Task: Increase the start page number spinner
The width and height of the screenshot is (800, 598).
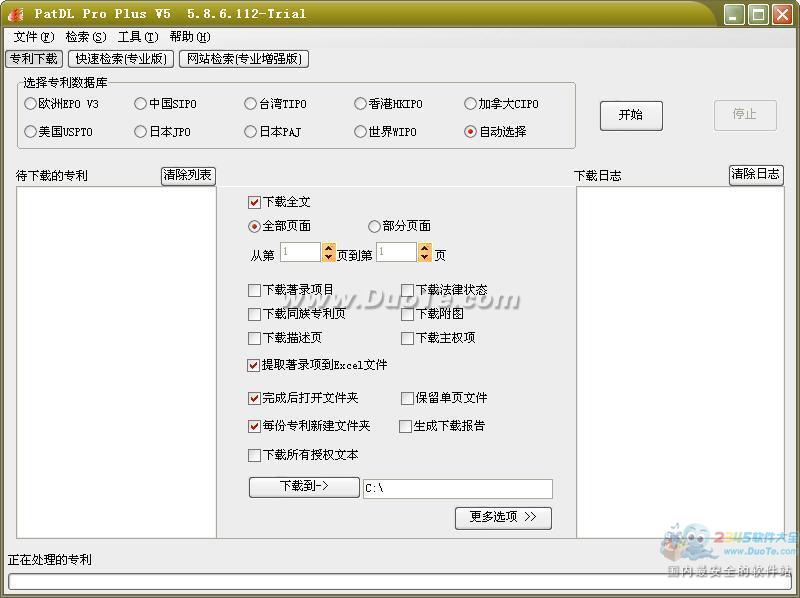Action: (x=329, y=247)
